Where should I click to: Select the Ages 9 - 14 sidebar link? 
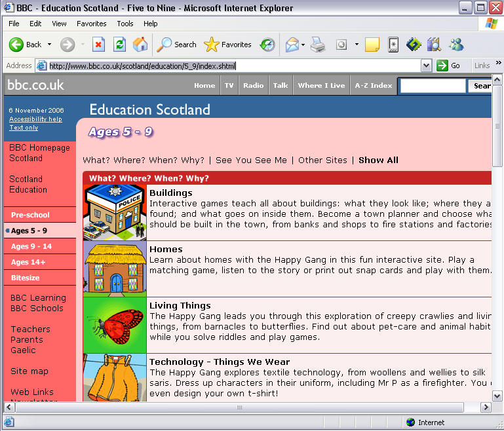pos(31,246)
